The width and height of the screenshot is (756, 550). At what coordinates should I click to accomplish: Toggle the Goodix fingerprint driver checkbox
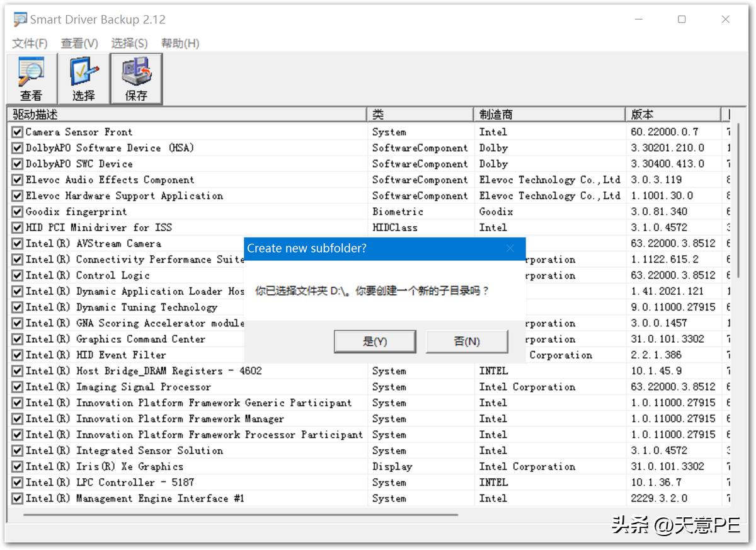pyautogui.click(x=16, y=211)
